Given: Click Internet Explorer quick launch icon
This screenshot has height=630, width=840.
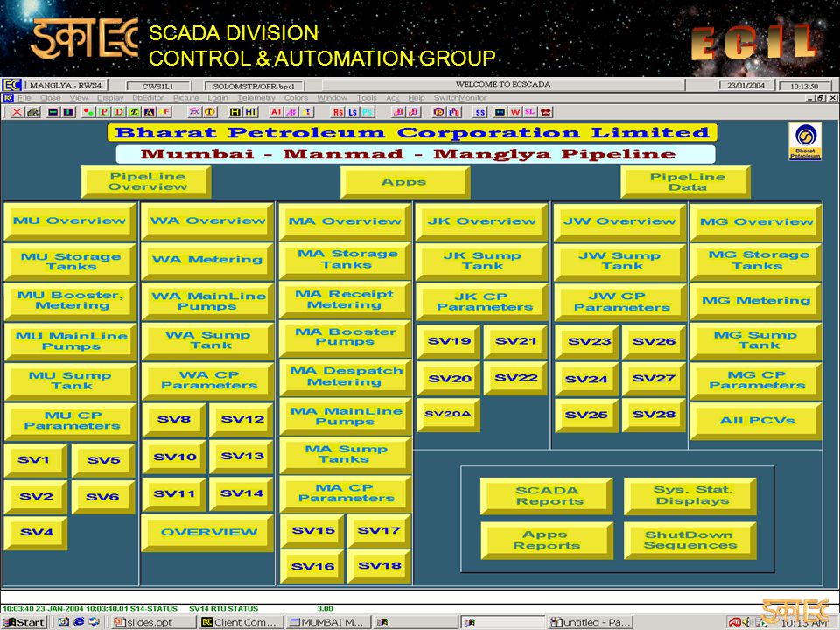Looking at the screenshot, I should point(79,622).
